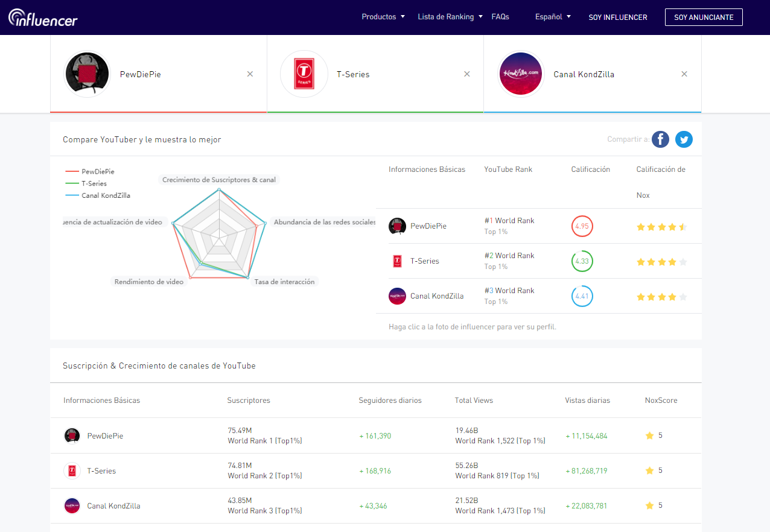The height and width of the screenshot is (532, 770).
Task: Expand the Productos dropdown menu
Action: click(x=383, y=17)
